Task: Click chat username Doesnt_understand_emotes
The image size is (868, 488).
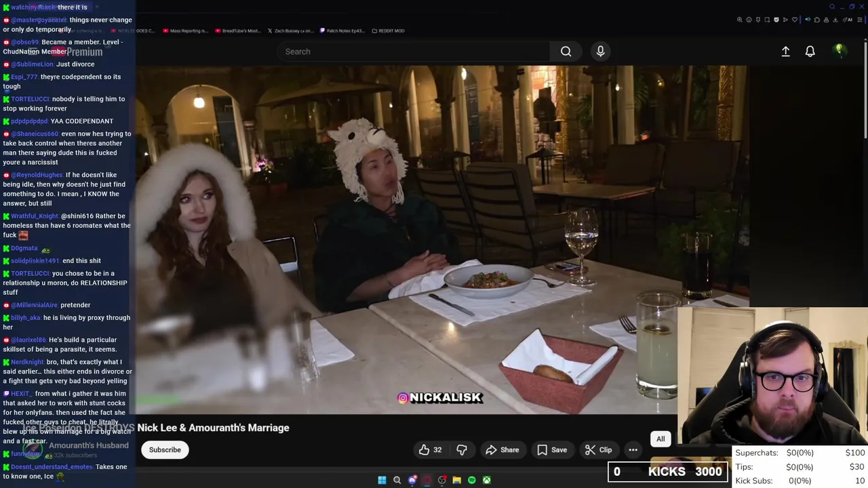Action: (x=52, y=467)
